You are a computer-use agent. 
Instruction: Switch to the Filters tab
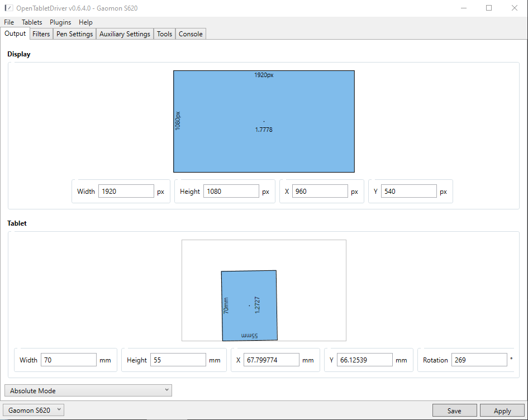(x=41, y=34)
